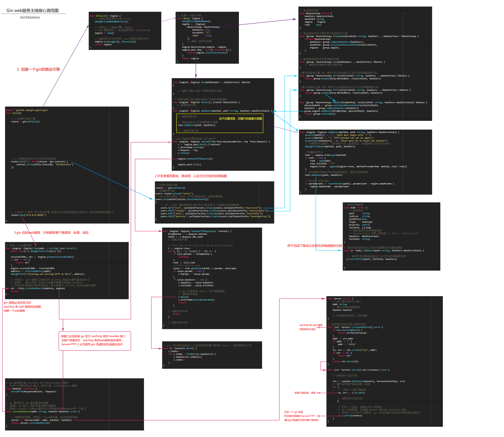504x437 pixels.
Task: Select 'func ListenAndServe(addr string, handler Handler)' line
Action: tap(43, 411)
